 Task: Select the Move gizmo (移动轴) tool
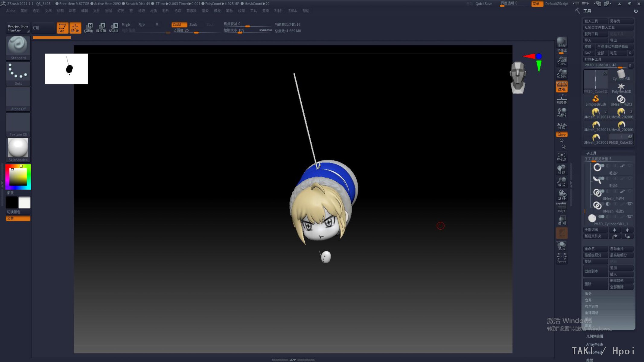88,28
